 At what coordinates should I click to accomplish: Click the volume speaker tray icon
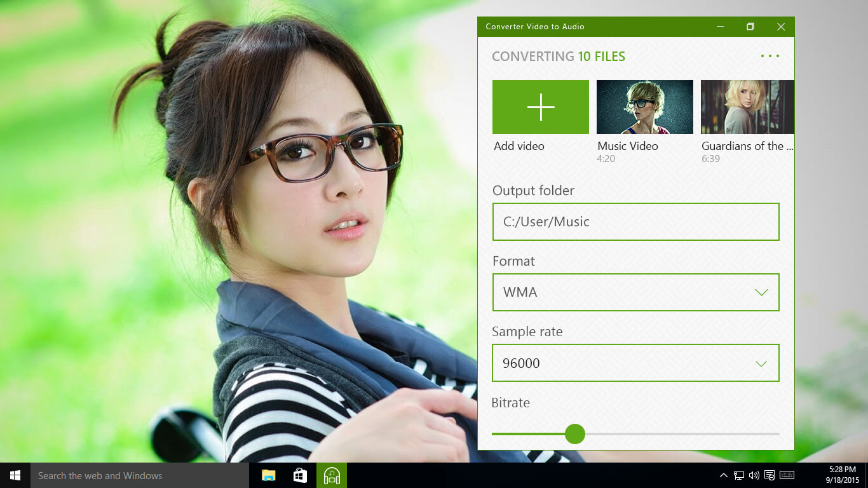point(754,475)
